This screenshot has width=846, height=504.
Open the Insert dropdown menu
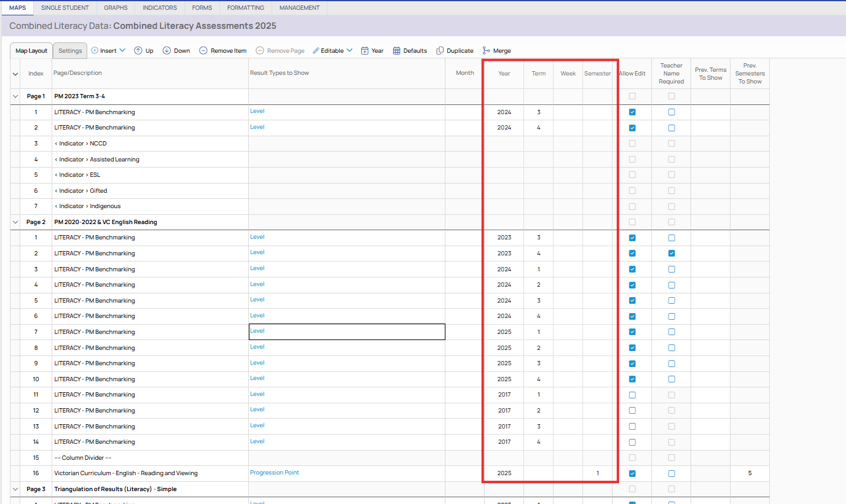point(108,51)
